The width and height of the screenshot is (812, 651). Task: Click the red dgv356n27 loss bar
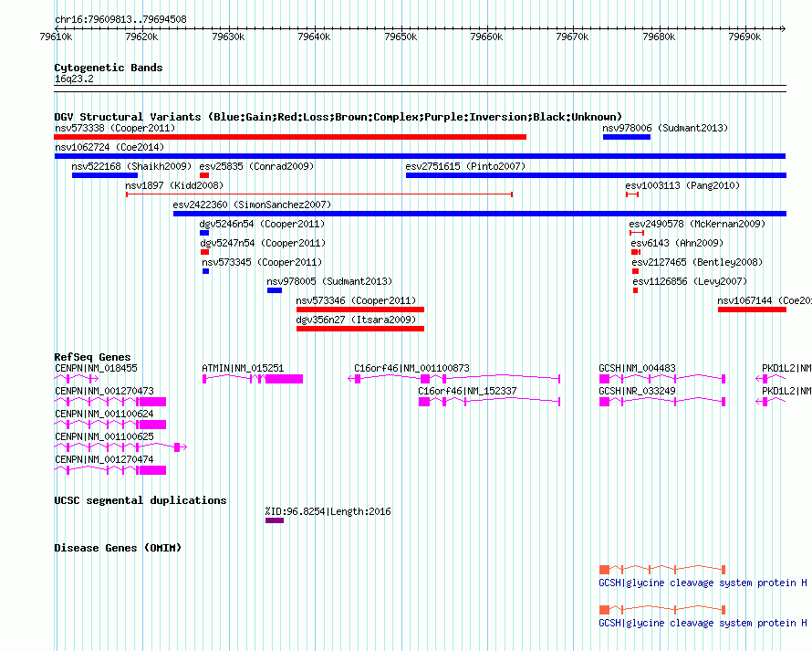click(x=360, y=329)
